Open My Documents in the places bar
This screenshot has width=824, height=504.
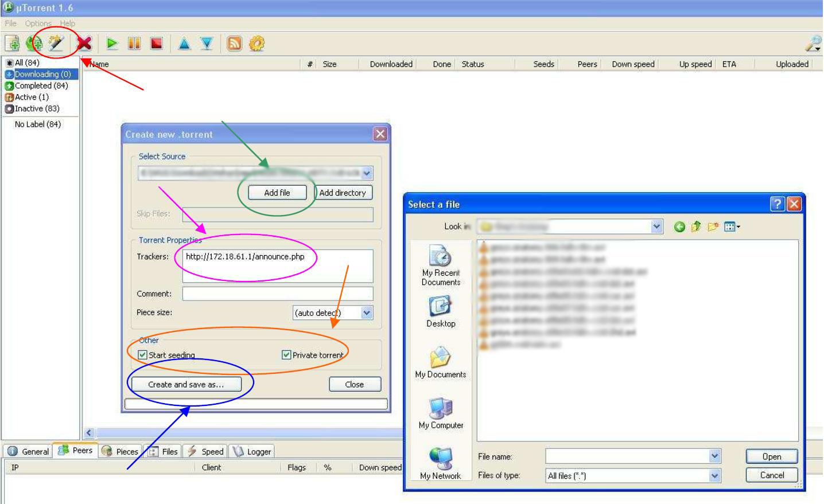[441, 362]
